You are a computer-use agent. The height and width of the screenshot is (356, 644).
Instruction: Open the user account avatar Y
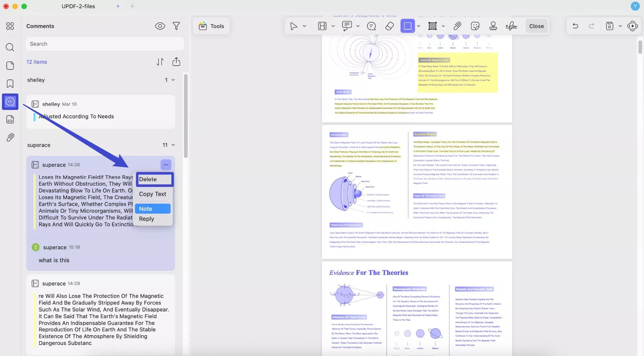[635, 6]
